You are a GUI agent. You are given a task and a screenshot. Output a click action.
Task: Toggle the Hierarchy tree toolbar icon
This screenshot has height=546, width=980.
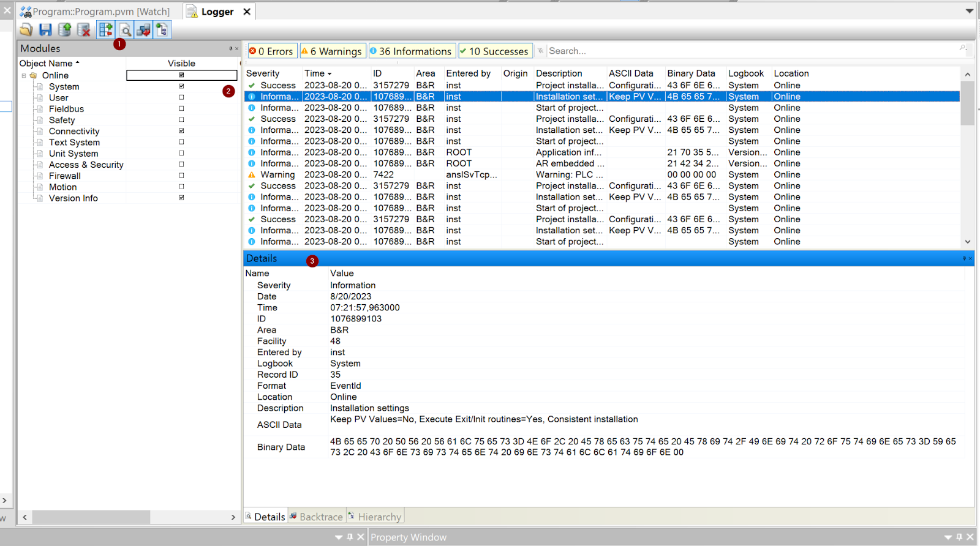(x=162, y=29)
